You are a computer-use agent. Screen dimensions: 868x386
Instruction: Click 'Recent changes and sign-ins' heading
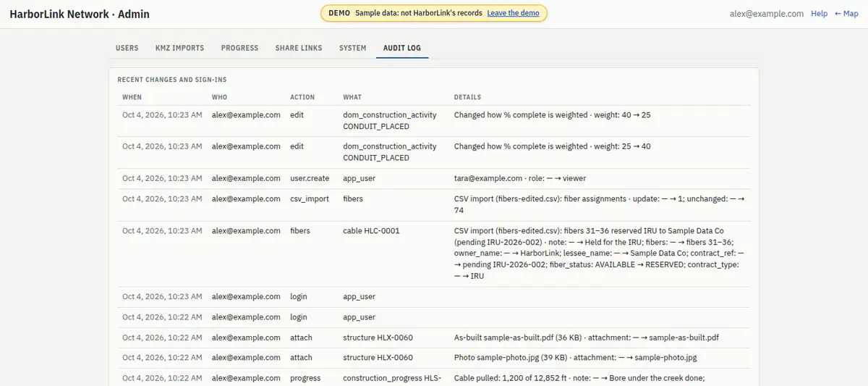click(x=172, y=80)
